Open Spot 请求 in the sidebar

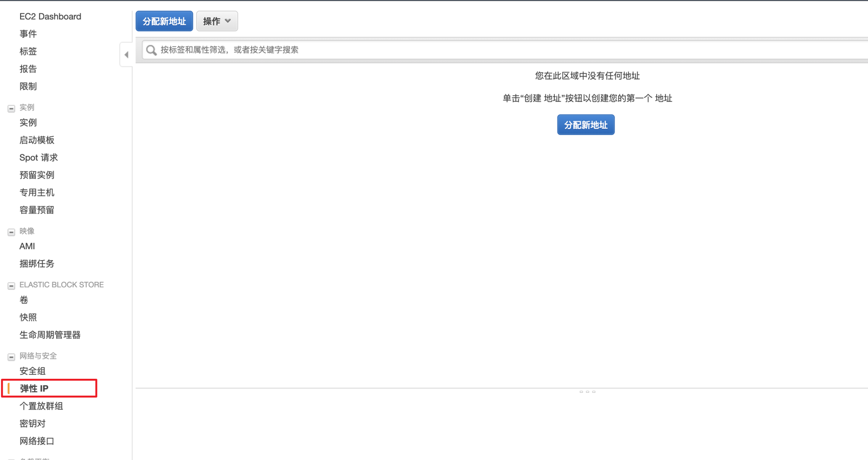point(38,158)
